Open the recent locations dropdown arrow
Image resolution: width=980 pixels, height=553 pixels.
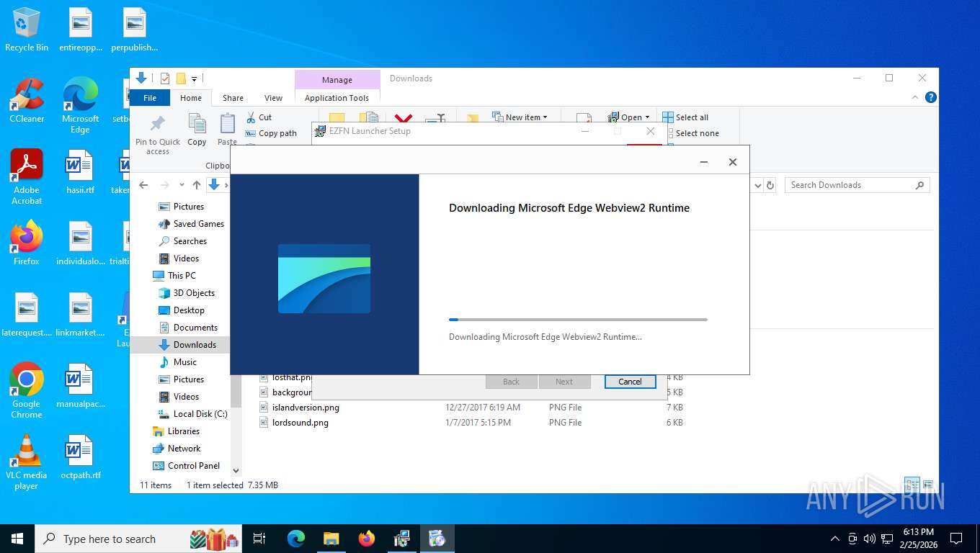[182, 185]
